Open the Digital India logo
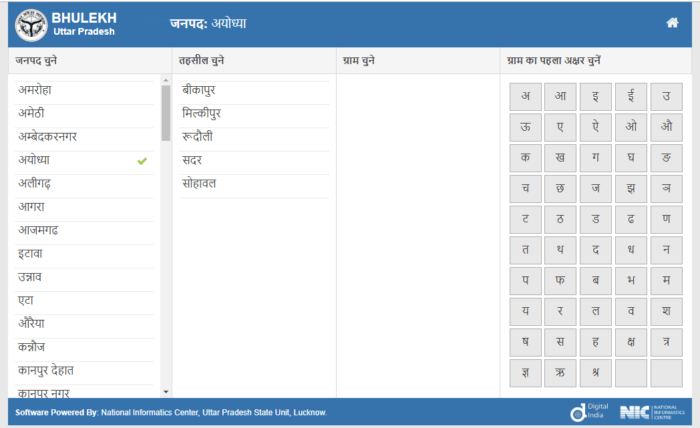The width and height of the screenshot is (700, 428). pos(589,412)
